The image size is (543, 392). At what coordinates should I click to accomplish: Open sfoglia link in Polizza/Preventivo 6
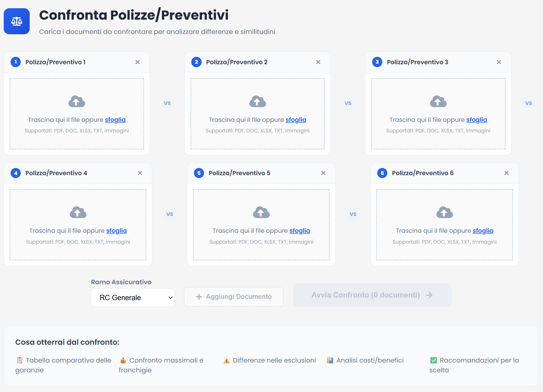pos(483,231)
